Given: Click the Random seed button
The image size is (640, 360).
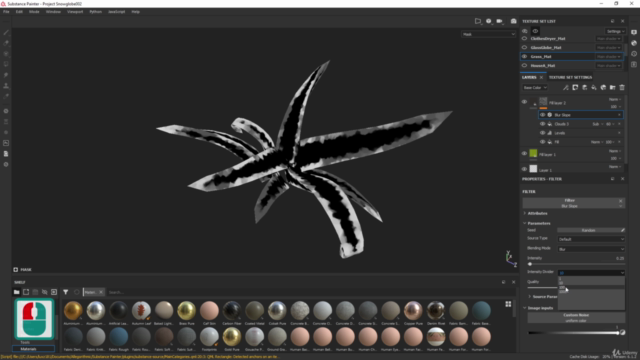Looking at the screenshot, I should point(588,230).
